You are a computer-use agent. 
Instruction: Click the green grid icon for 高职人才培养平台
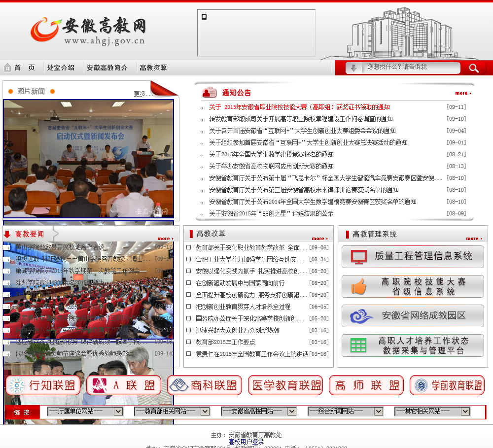(358, 345)
